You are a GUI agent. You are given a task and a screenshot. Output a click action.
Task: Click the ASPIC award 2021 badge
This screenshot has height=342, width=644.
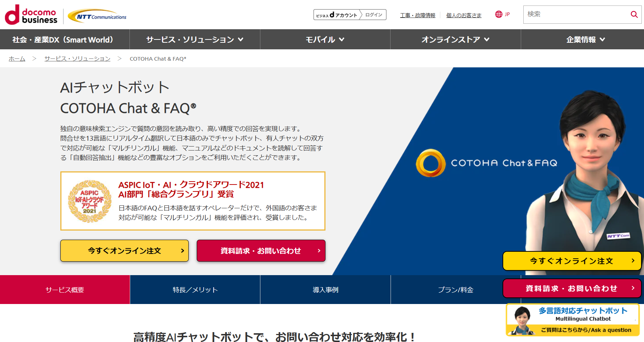[x=90, y=201]
